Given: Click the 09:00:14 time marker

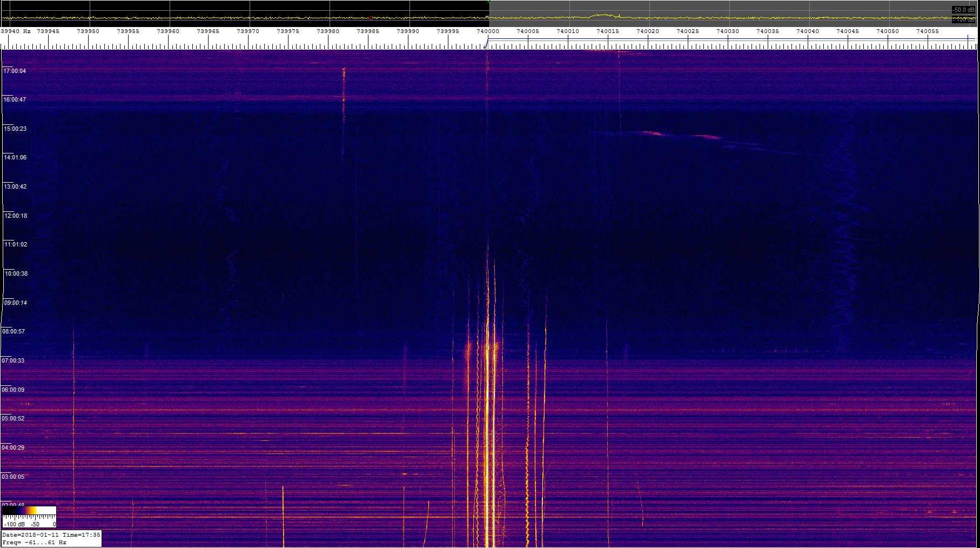Looking at the screenshot, I should point(16,303).
